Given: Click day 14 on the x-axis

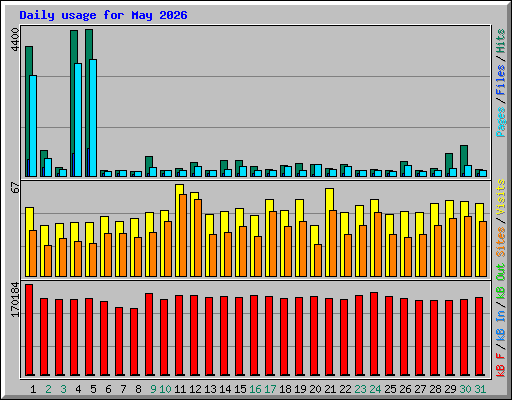Looking at the screenshot, I should point(225,389).
